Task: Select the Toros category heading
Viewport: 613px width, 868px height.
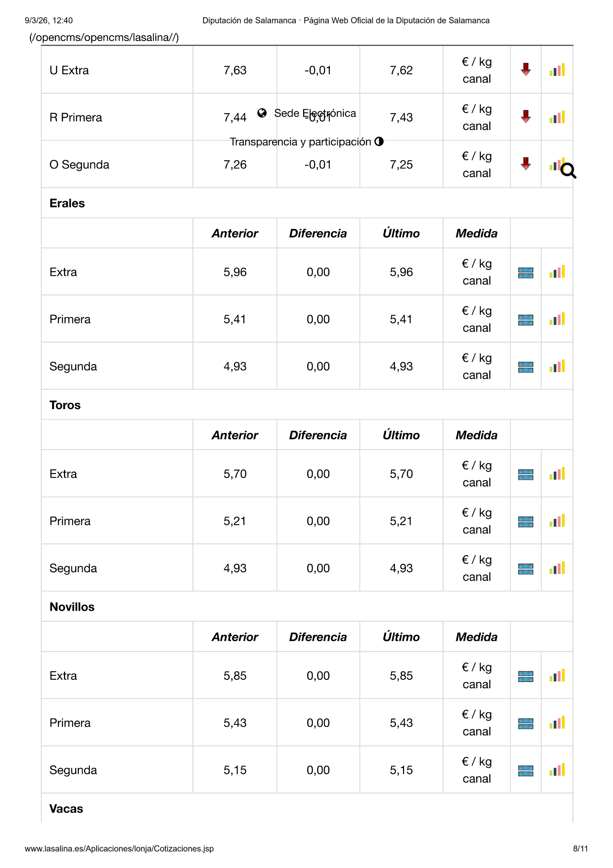Action: [65, 405]
